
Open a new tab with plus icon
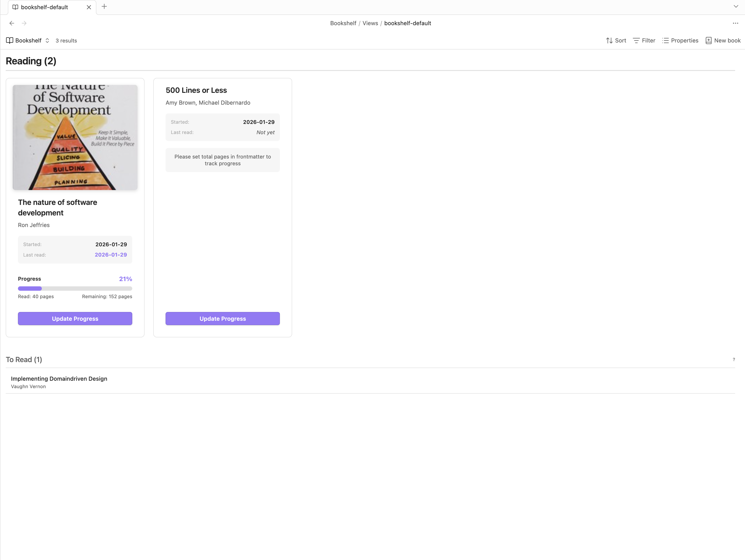[104, 7]
